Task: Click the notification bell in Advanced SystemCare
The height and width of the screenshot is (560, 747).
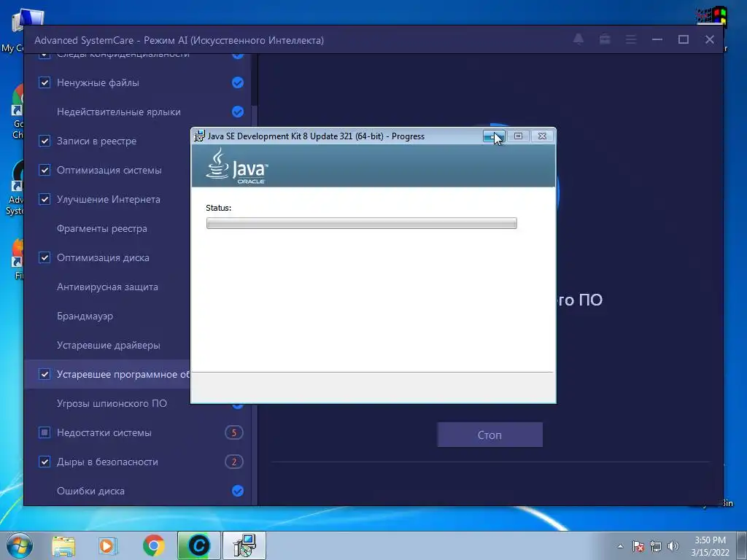Action: point(578,39)
